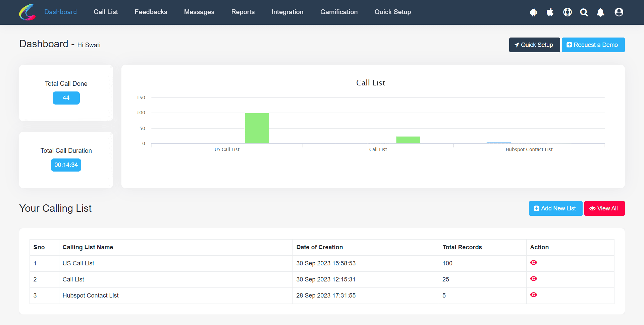
Task: View US Call List with eye icon
Action: [534, 263]
